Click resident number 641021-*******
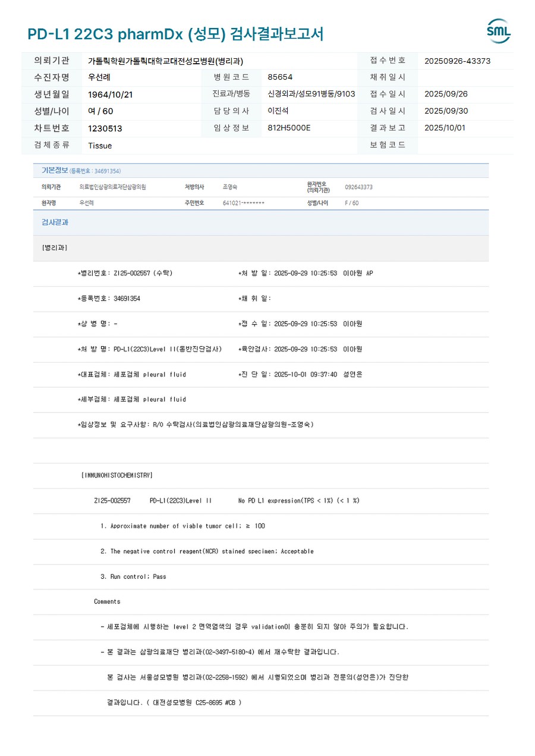The width and height of the screenshot is (535, 756). (244, 203)
